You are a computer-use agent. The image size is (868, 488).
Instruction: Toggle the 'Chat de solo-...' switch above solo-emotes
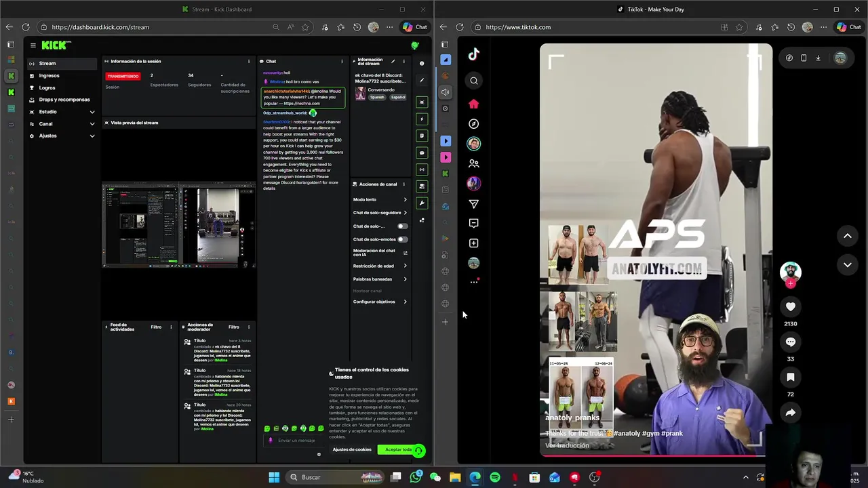pyautogui.click(x=402, y=226)
